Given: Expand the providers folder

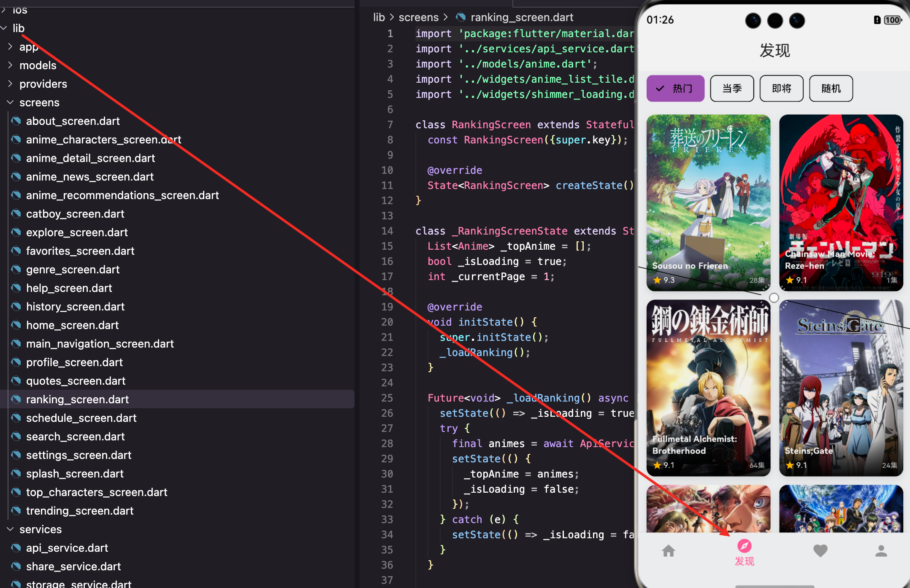Looking at the screenshot, I should 10,84.
